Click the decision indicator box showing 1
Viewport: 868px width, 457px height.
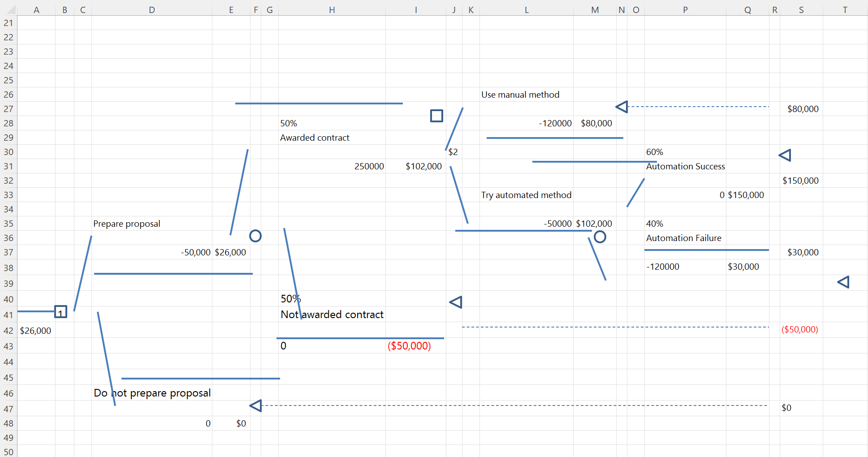[x=60, y=311]
